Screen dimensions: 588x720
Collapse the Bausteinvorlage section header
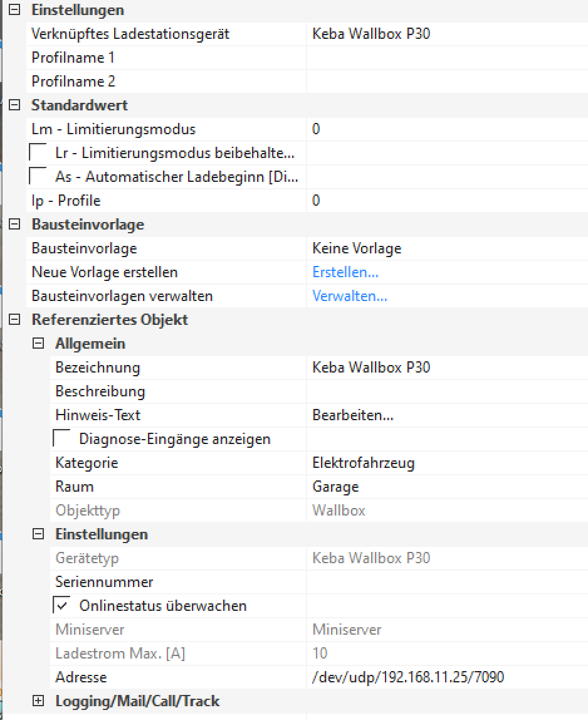pyautogui.click(x=15, y=225)
